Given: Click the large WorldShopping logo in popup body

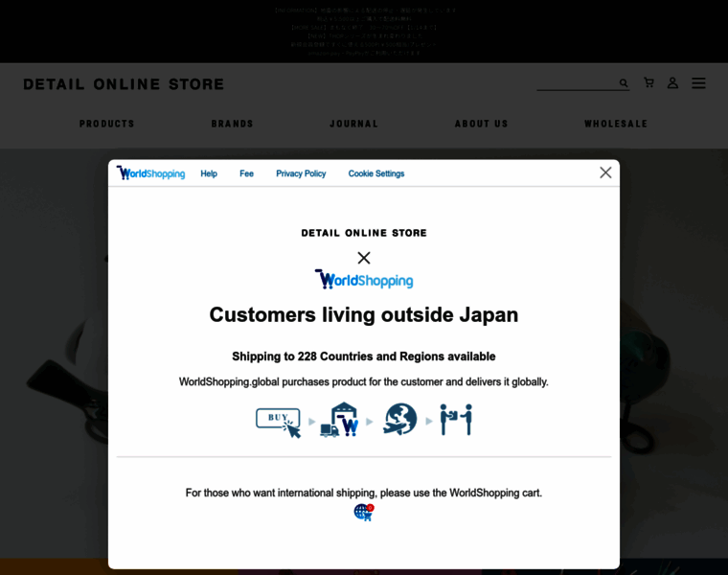Looking at the screenshot, I should (364, 280).
